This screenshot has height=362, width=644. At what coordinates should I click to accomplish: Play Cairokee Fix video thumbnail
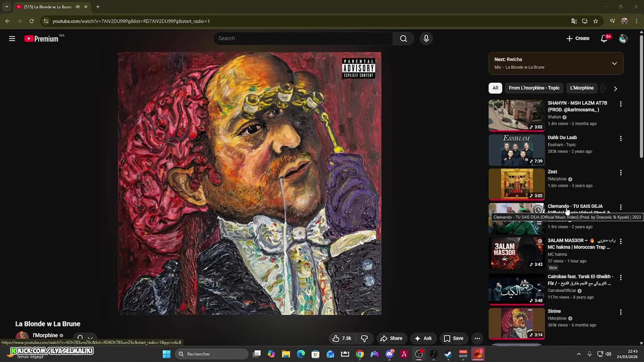[x=516, y=289]
